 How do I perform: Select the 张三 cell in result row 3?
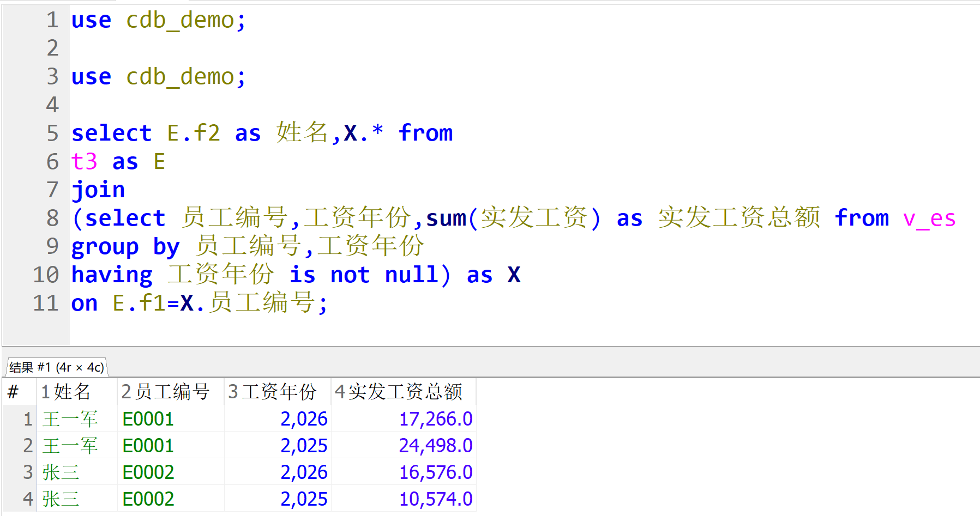61,472
